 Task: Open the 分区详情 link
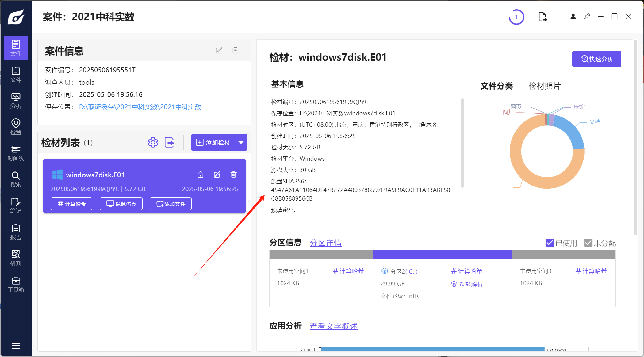point(326,243)
